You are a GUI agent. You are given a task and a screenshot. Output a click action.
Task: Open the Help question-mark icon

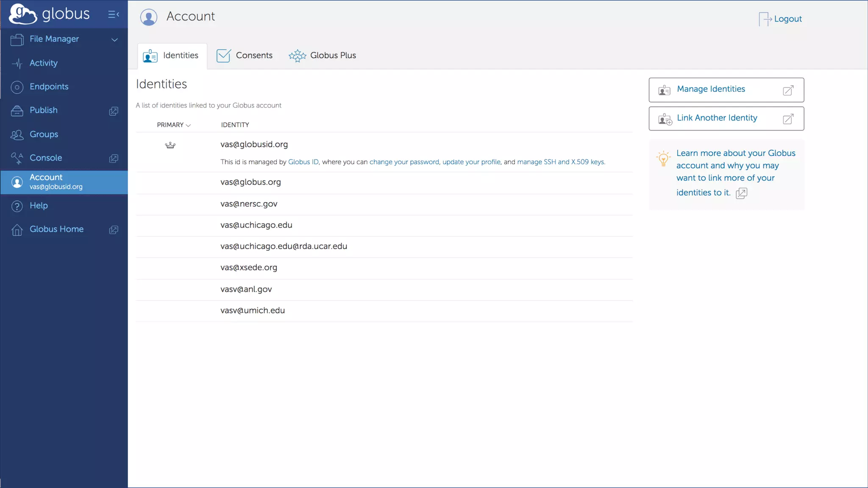17,206
